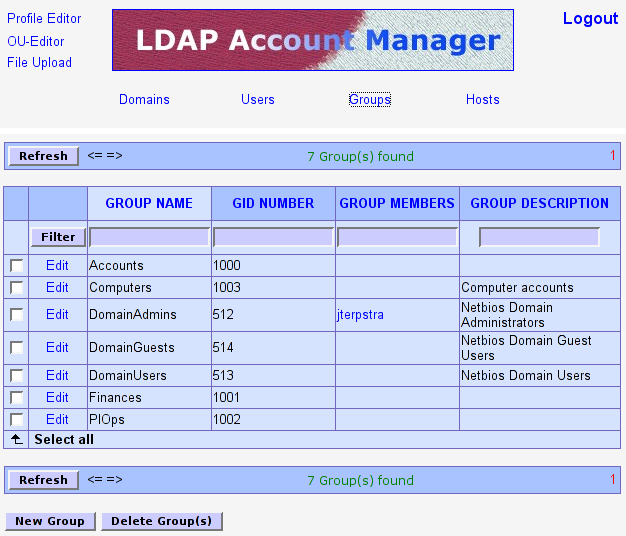626x536 pixels.
Task: Log out using the Logout link
Action: pyautogui.click(x=590, y=19)
